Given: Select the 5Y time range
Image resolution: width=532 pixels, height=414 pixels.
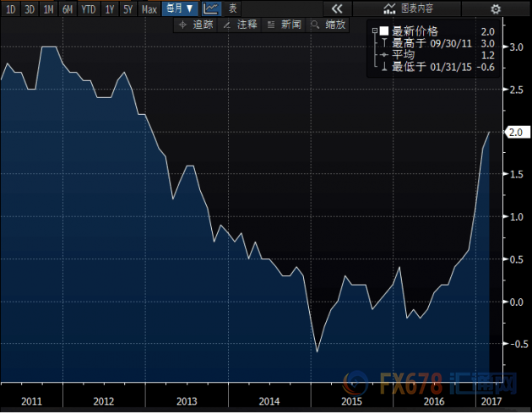Looking at the screenshot, I should [127, 8].
